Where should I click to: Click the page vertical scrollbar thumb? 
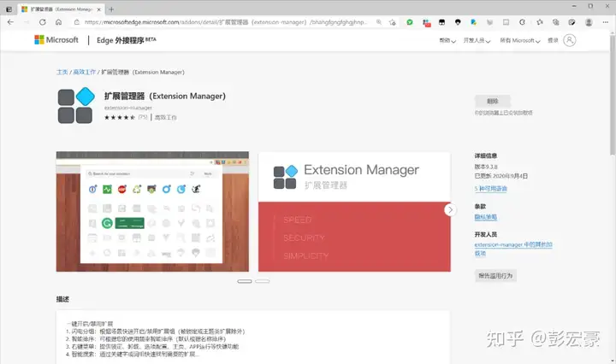(612, 94)
